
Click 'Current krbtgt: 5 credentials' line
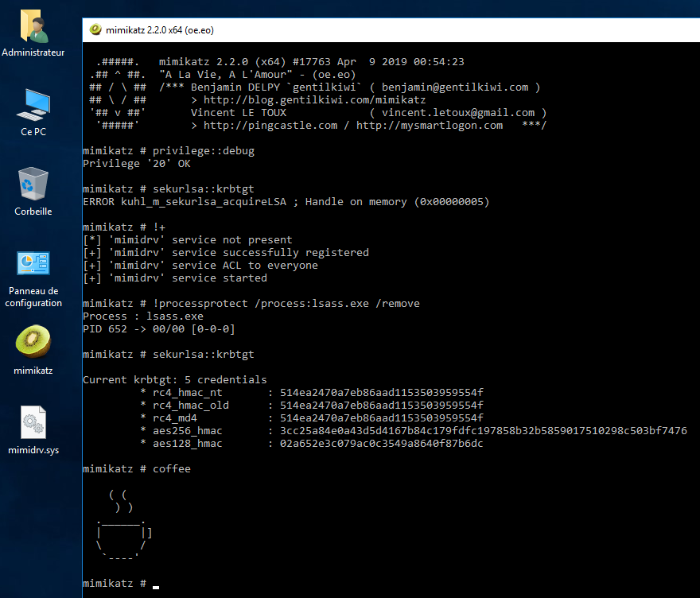pos(174,380)
